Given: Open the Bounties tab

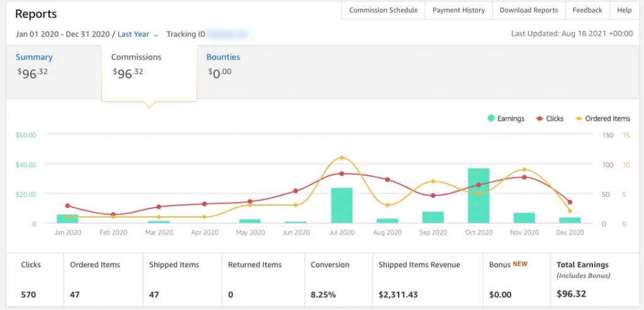Looking at the screenshot, I should [x=223, y=57].
